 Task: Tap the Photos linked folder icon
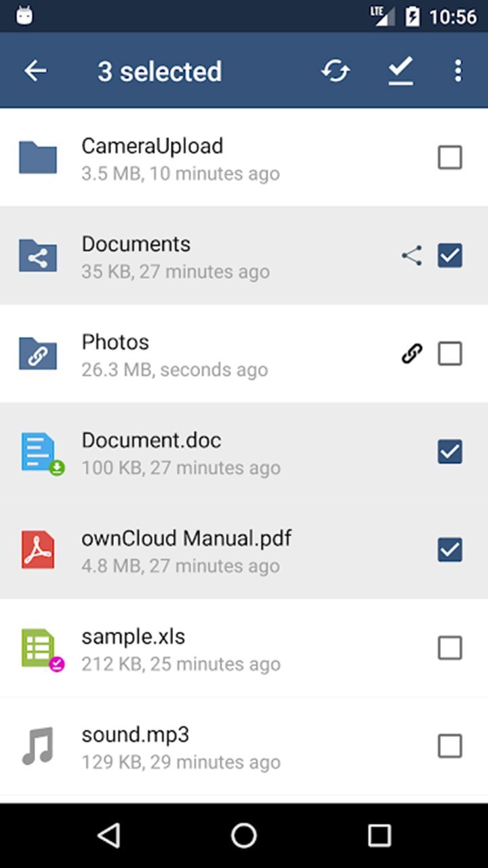click(38, 354)
